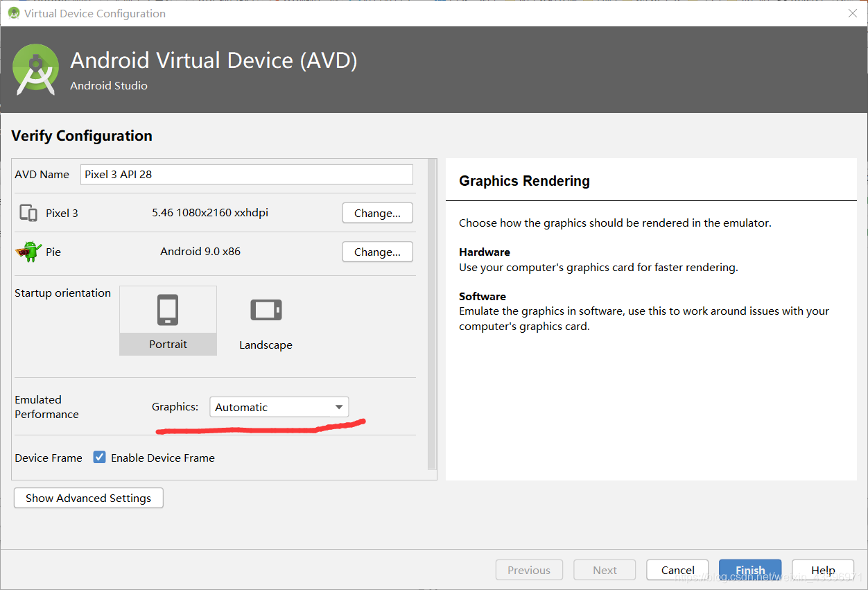868x590 pixels.
Task: Click the 'Startup orientation' label
Action: tap(62, 293)
